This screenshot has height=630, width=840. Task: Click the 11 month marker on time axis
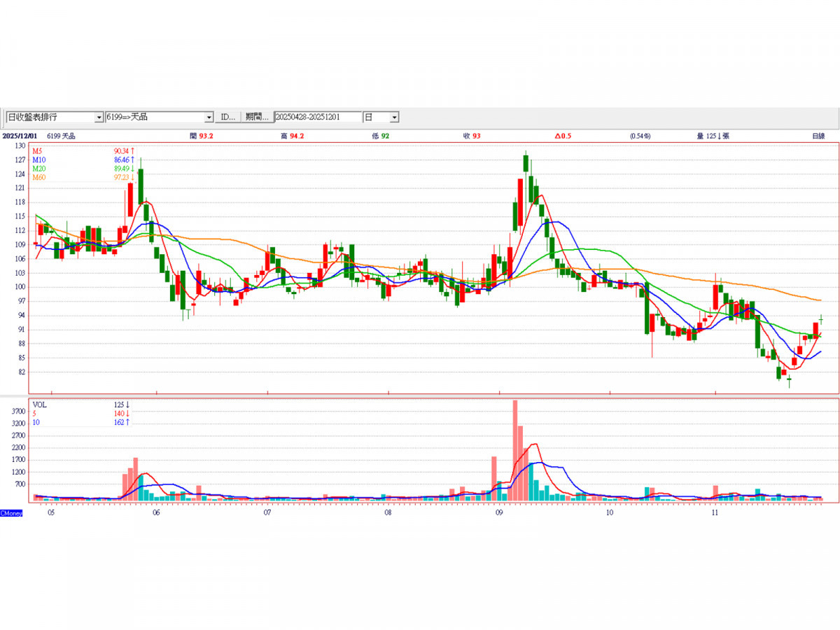(715, 513)
